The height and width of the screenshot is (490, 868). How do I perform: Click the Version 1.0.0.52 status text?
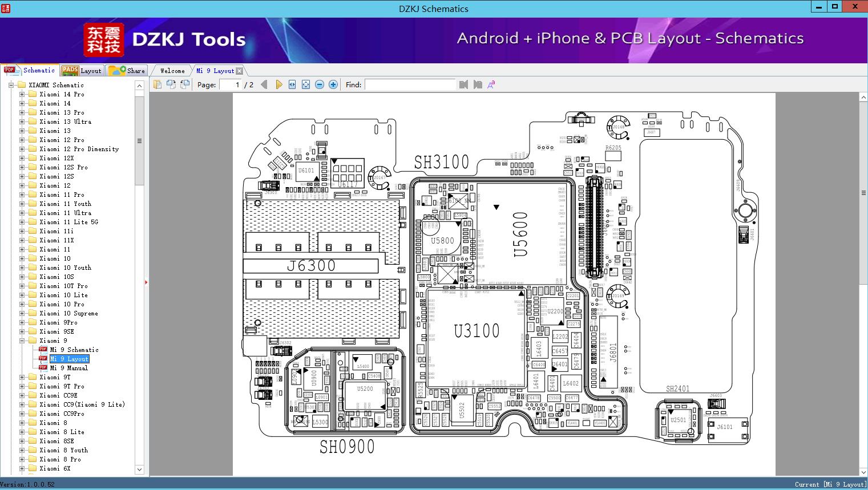click(x=27, y=485)
